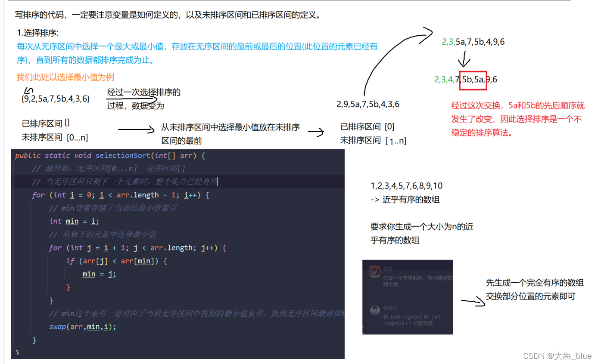
Task: Click the code line 'if (arr[j] < arr[min]) {'
Action: coord(116,261)
